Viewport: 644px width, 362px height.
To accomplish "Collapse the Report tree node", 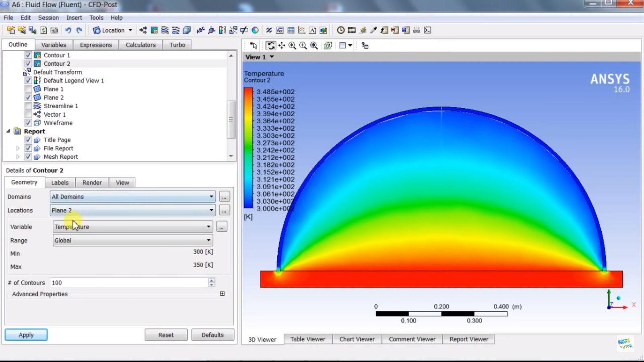I will click(x=8, y=131).
